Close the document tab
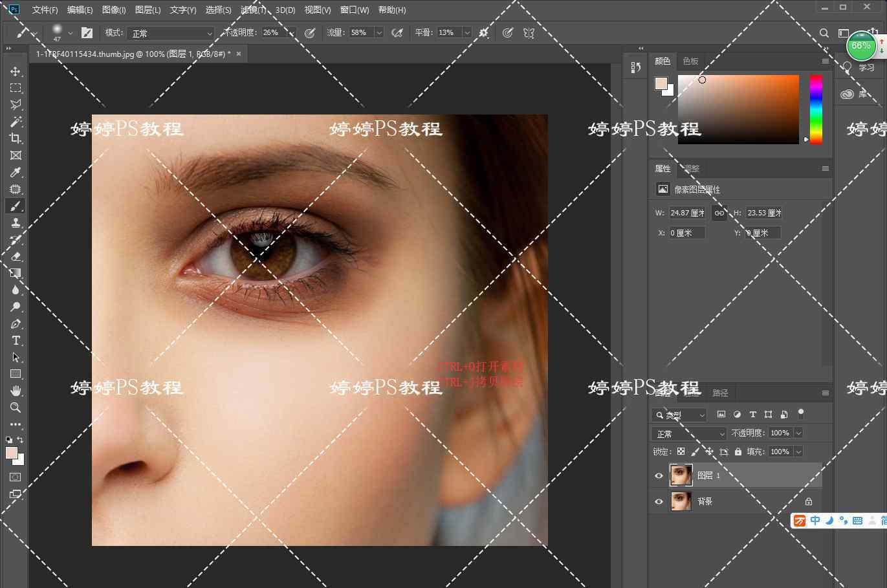 click(x=239, y=54)
